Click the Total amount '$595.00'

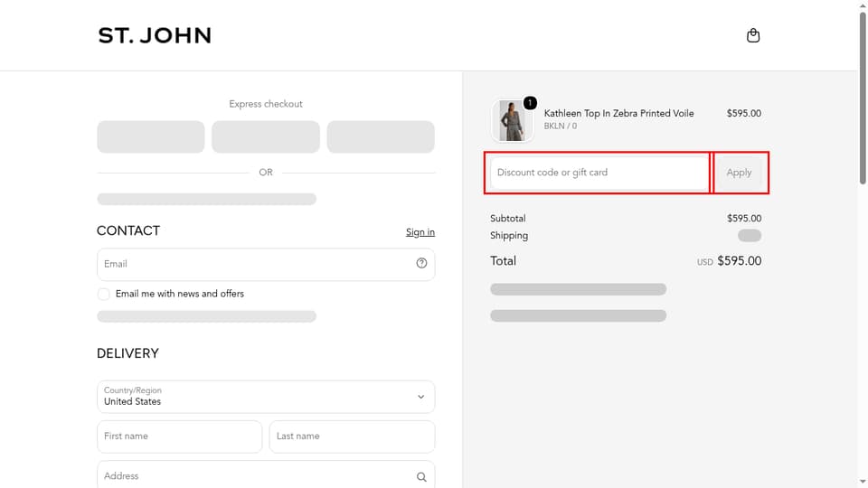(739, 261)
